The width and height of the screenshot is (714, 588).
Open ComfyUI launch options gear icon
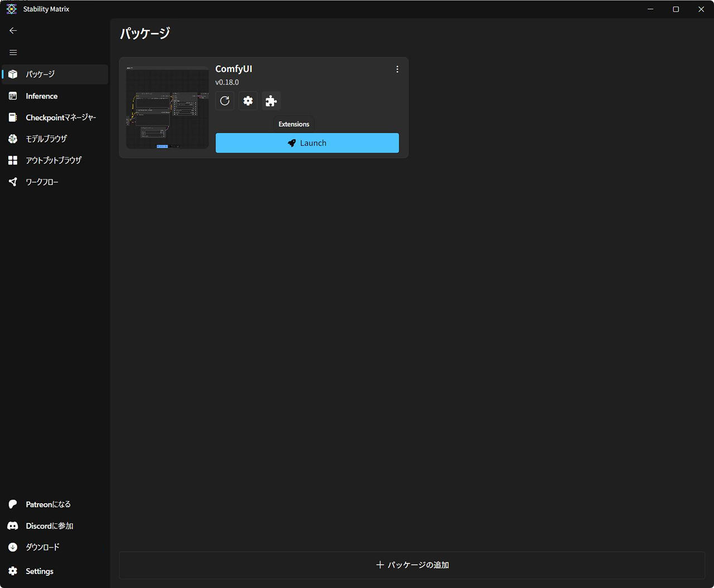[x=248, y=101]
